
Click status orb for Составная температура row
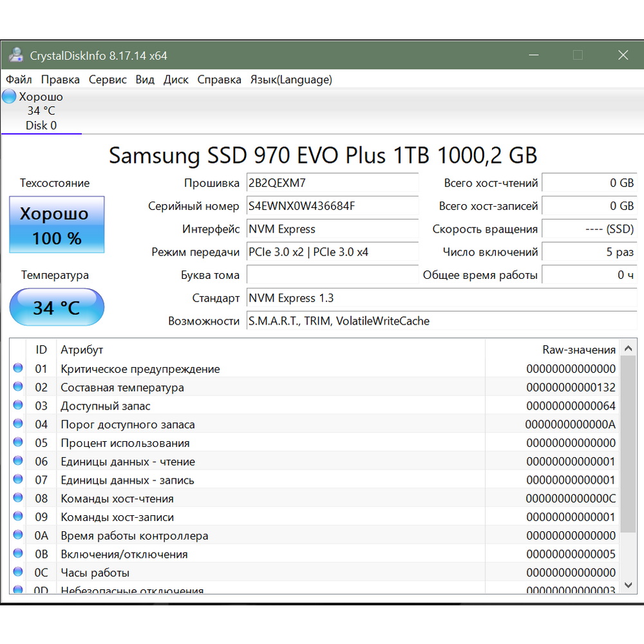[x=18, y=387]
